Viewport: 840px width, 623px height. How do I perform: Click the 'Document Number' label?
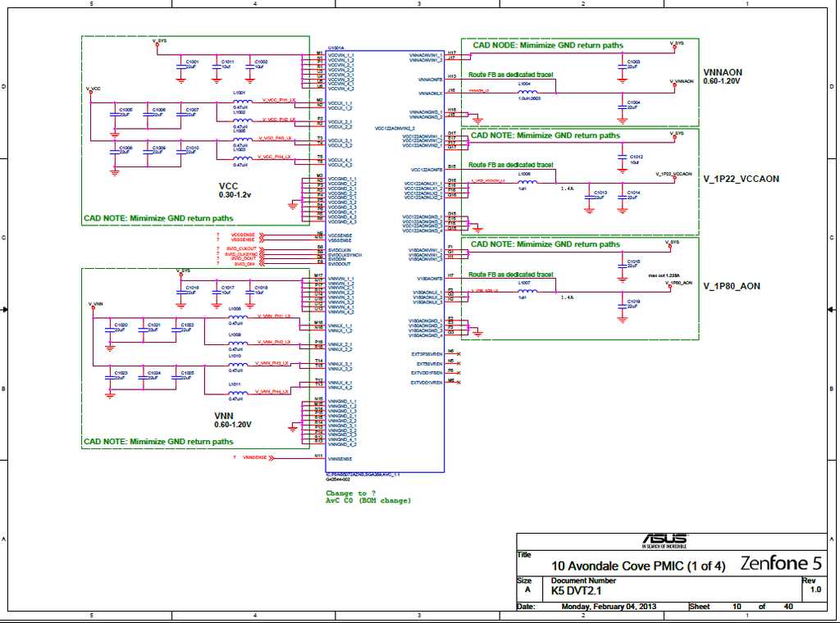pos(583,580)
